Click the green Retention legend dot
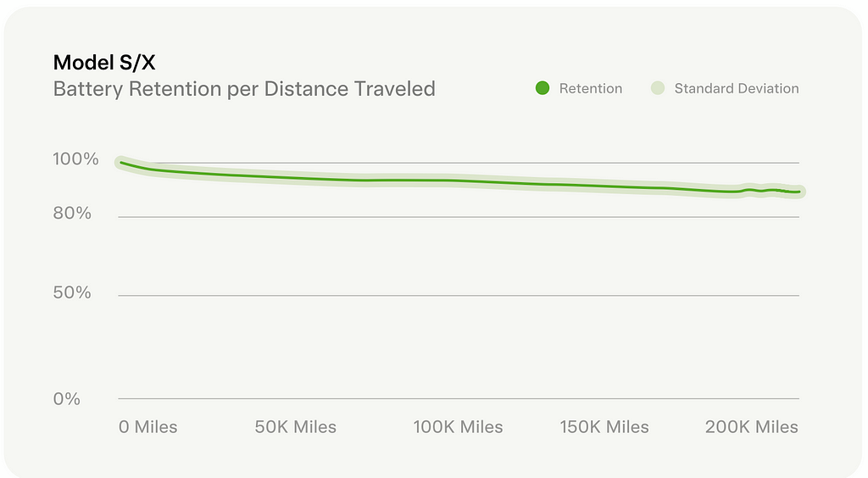The height and width of the screenshot is (478, 868). (543, 88)
